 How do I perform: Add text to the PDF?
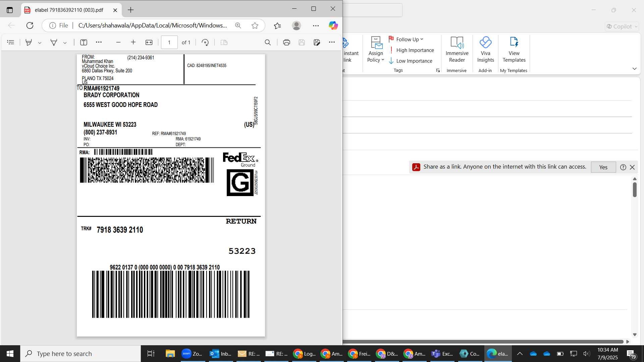coord(84,42)
